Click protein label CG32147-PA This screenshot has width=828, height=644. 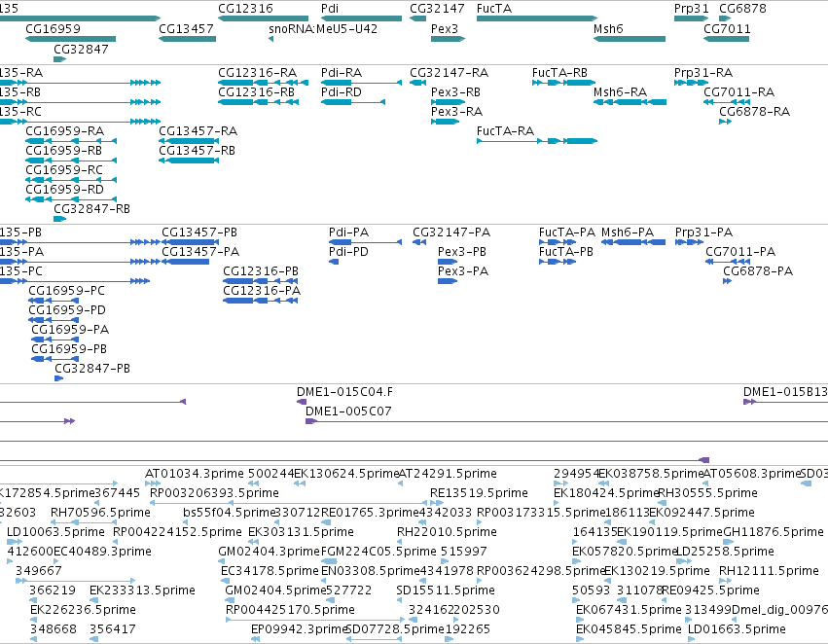(451, 233)
